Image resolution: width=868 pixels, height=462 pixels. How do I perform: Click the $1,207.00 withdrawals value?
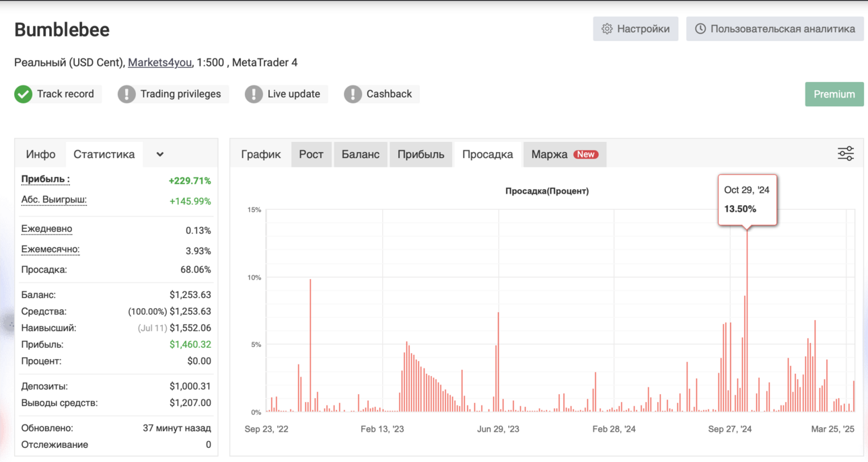click(x=190, y=403)
